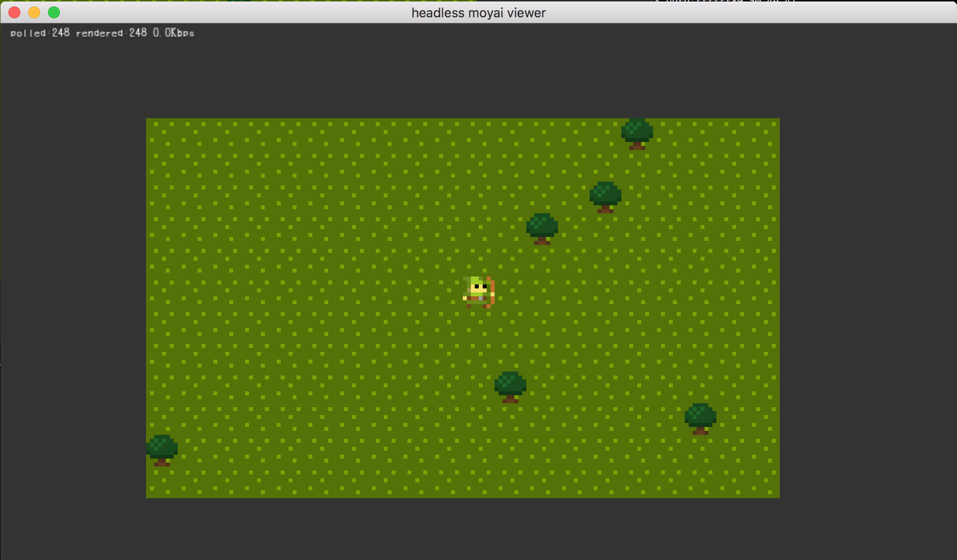This screenshot has width=957, height=560.
Task: Click the tree closest above-right of the character
Action: 542,228
